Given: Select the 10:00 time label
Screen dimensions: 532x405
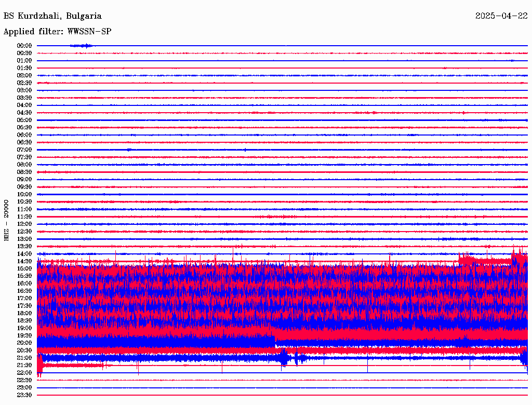Looking at the screenshot, I should [24, 194].
